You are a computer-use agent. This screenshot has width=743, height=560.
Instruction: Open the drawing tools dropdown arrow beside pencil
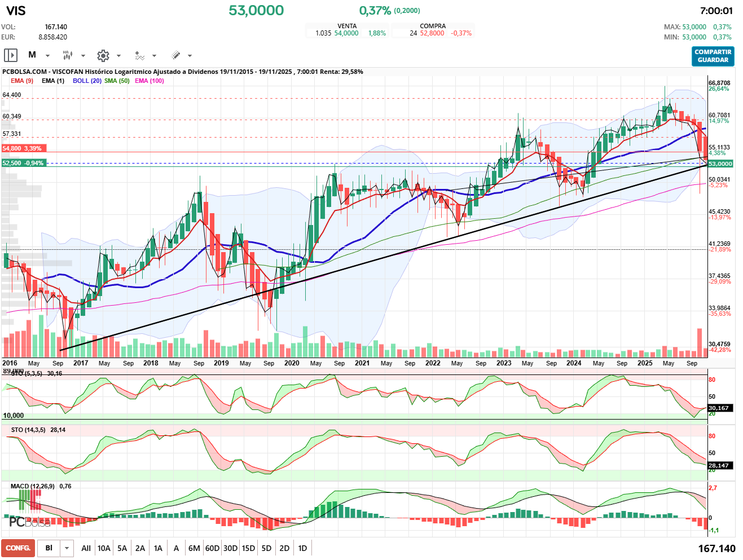click(190, 56)
